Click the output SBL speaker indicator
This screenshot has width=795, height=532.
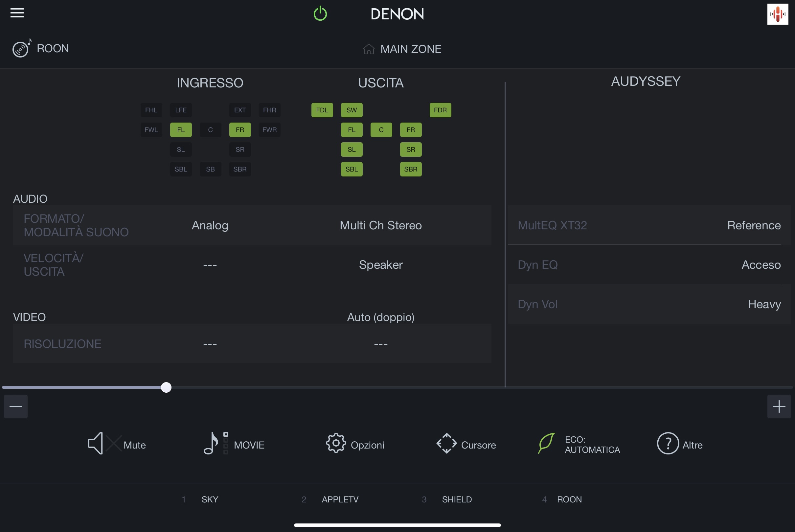click(352, 169)
